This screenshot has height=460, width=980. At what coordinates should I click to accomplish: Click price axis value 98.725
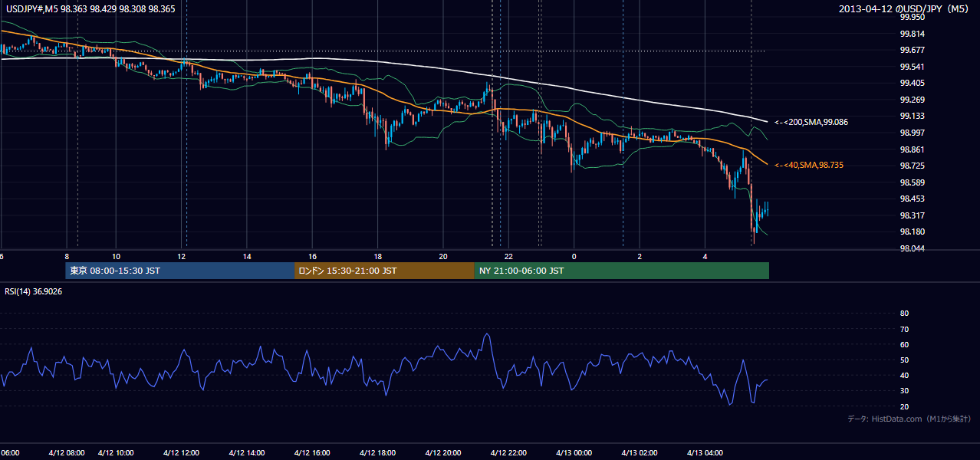click(x=912, y=166)
